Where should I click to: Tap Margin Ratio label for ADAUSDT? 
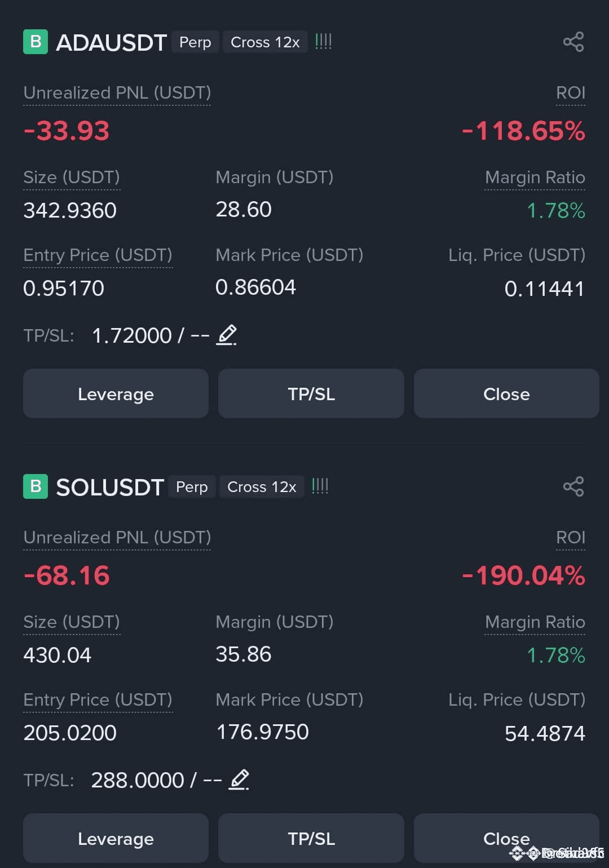535,178
